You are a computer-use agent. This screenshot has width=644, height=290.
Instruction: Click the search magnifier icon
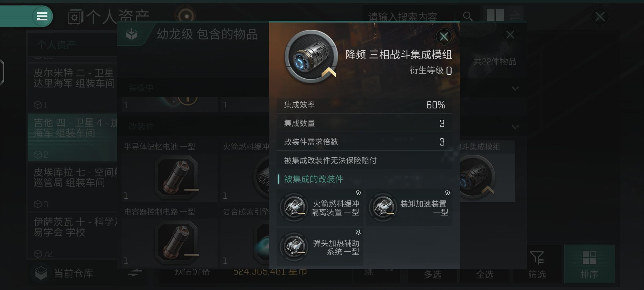click(x=467, y=16)
